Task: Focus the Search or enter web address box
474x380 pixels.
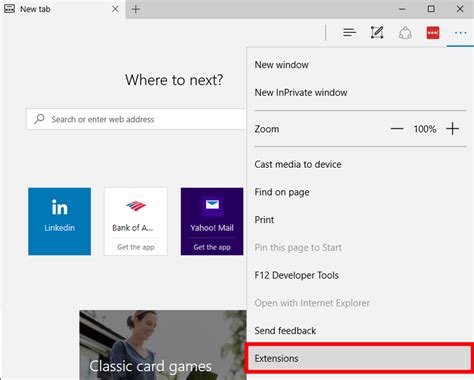Action: tap(136, 119)
